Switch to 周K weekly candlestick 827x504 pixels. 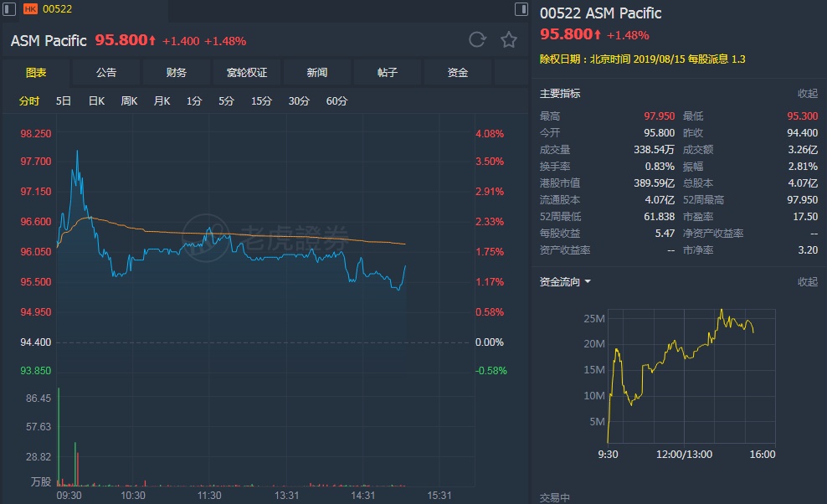(x=129, y=100)
